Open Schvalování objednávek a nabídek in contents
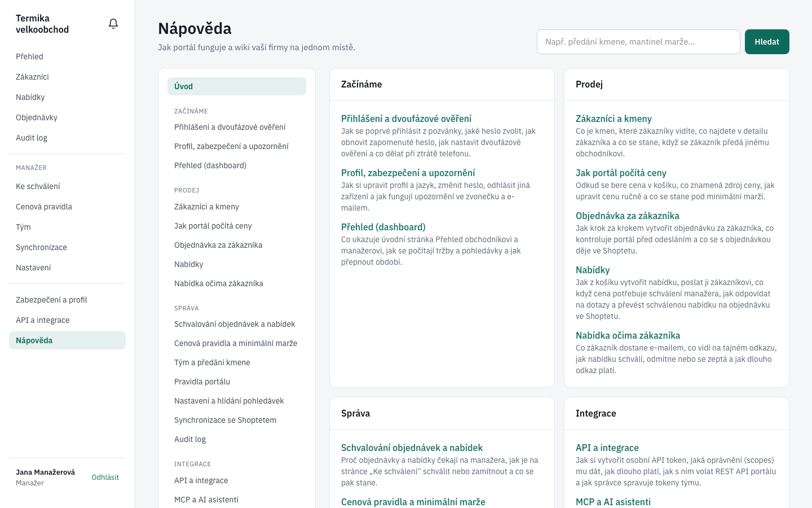Screen dimensions: 812x508 tap(237, 324)
